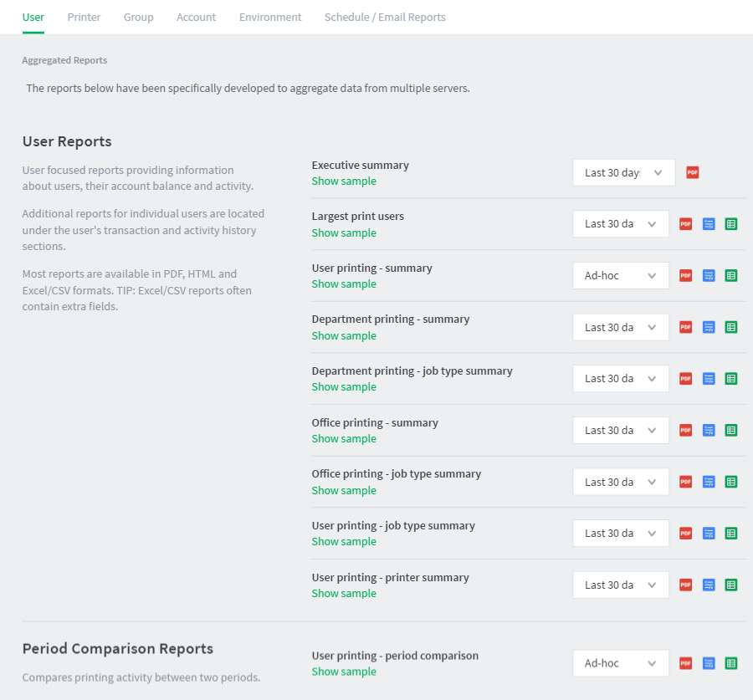
Task: View sample for User printing - summary
Action: coord(344,284)
